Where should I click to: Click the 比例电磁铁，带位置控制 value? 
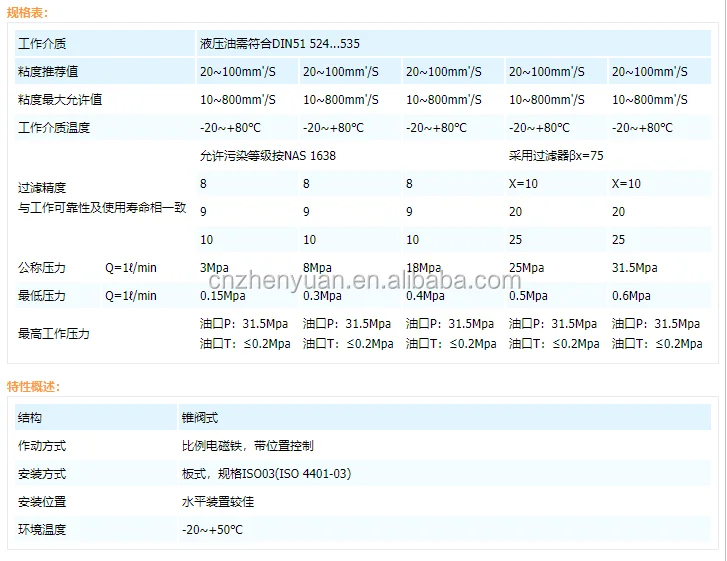pyautogui.click(x=247, y=445)
